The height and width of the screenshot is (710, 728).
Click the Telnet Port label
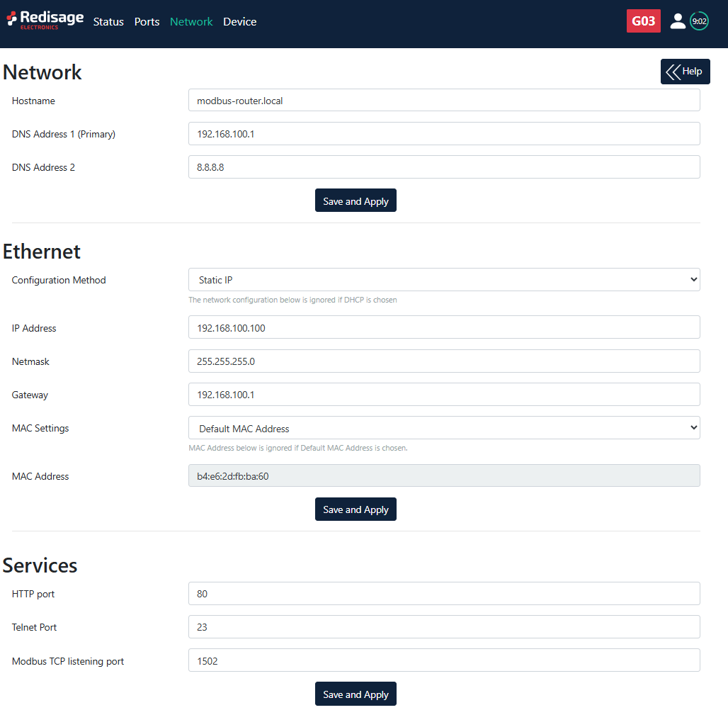(35, 627)
